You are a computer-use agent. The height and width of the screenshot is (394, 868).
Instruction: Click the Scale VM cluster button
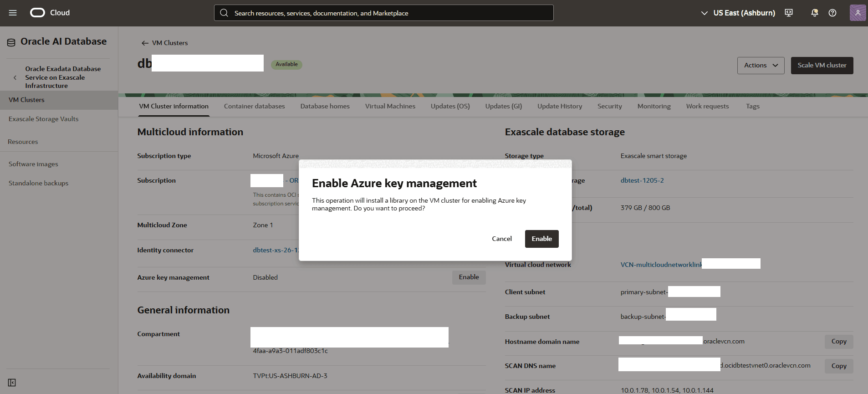(x=822, y=66)
